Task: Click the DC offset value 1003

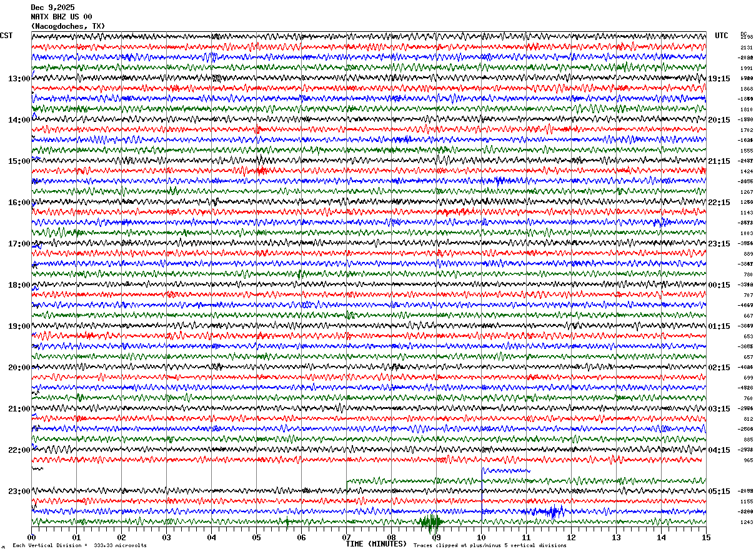Action: pyautogui.click(x=747, y=233)
